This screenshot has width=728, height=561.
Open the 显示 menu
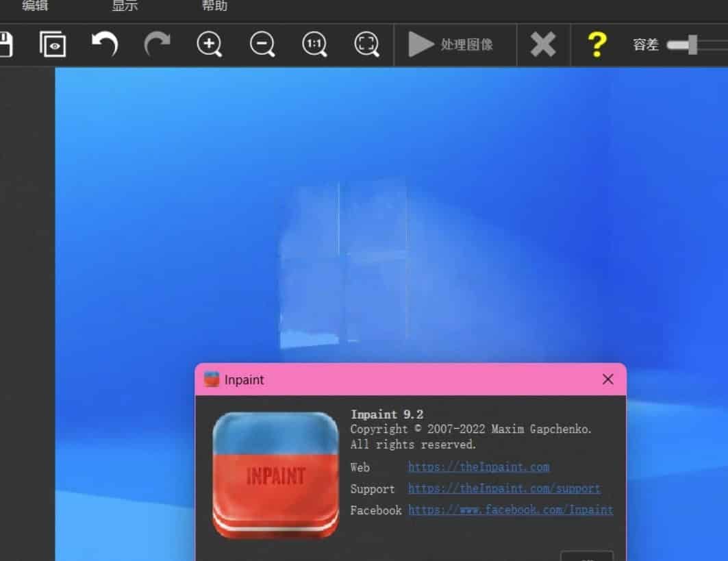coord(125,5)
